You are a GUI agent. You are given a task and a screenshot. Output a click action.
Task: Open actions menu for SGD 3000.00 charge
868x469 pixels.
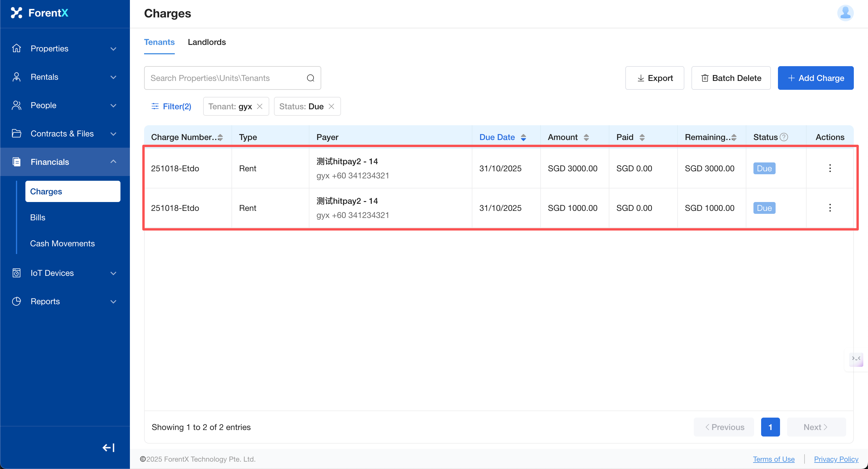[x=830, y=168]
